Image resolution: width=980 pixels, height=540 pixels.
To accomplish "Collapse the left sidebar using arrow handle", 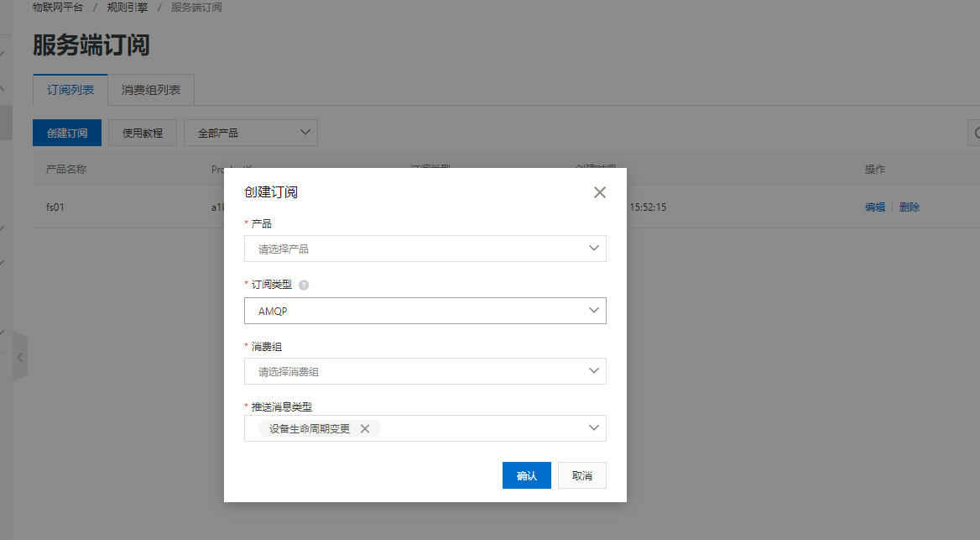I will [20, 357].
